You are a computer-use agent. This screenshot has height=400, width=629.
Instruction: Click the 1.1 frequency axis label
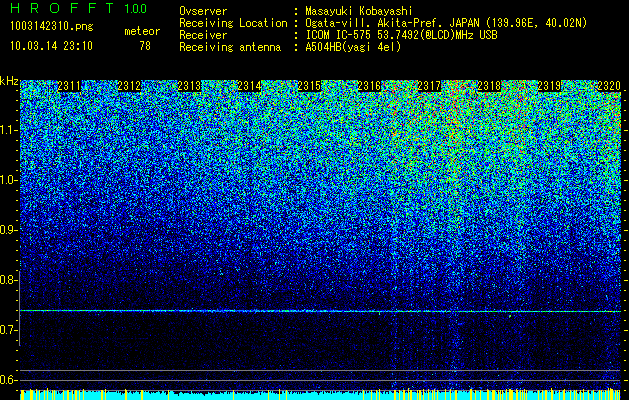pos(8,130)
